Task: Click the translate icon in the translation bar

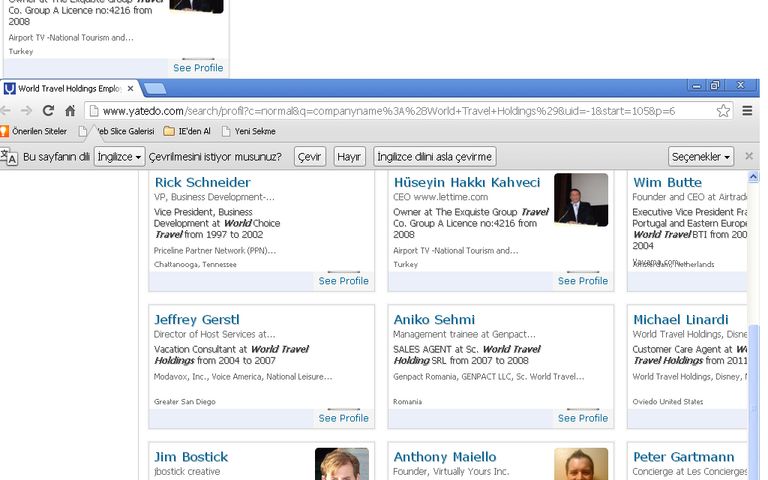Action: point(9,157)
